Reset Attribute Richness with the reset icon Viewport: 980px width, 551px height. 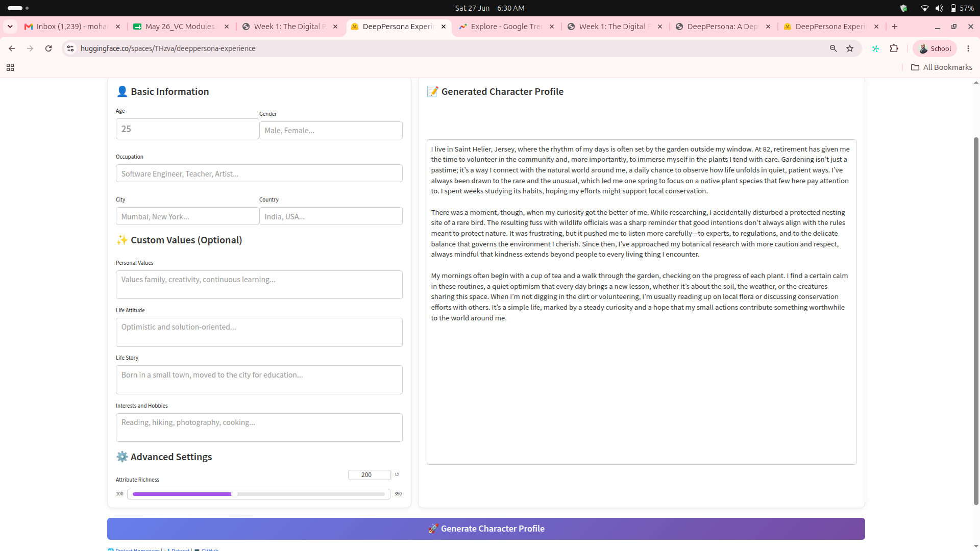397,474
